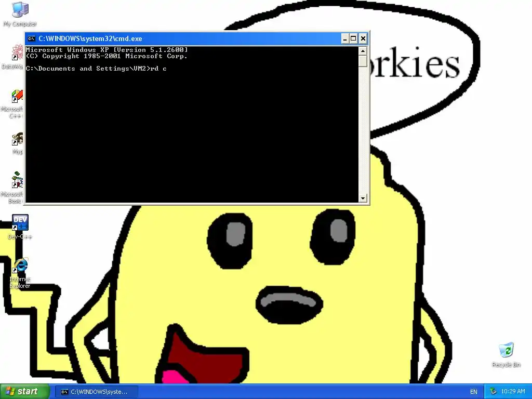532x399 pixels.
Task: Select the Microsoft Basic desktop shortcut
Action: point(12,188)
